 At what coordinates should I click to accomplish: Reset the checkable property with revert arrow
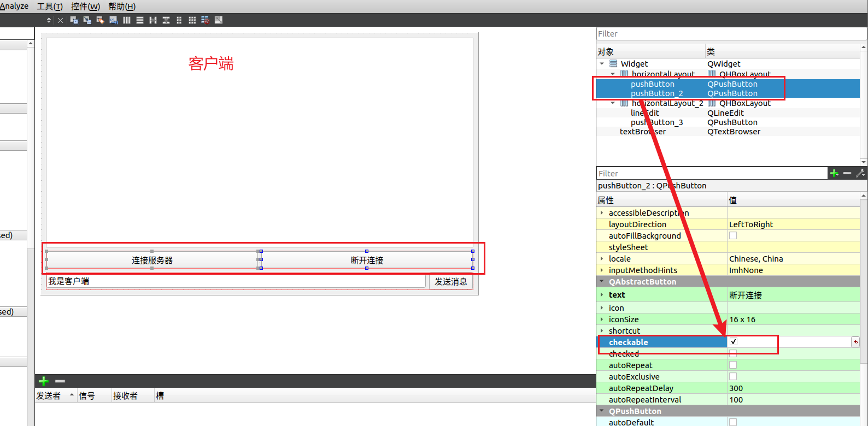(855, 342)
